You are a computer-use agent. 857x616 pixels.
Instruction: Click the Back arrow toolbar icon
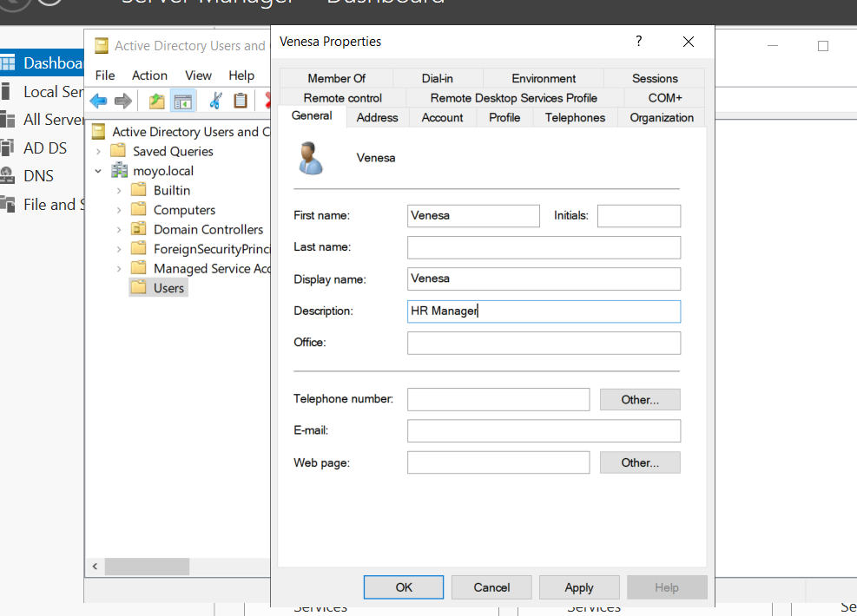[98, 101]
